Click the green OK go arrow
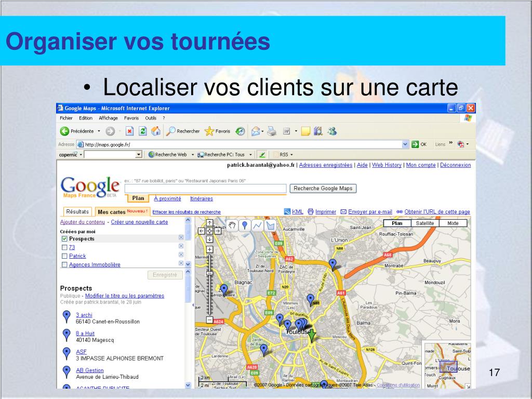Viewport: 532px width, 399px height. [x=415, y=144]
